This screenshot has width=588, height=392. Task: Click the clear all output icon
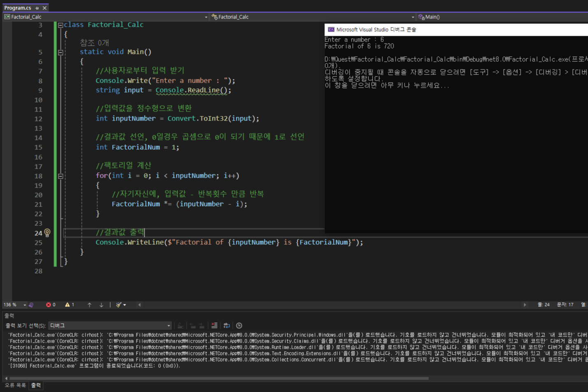point(214,325)
